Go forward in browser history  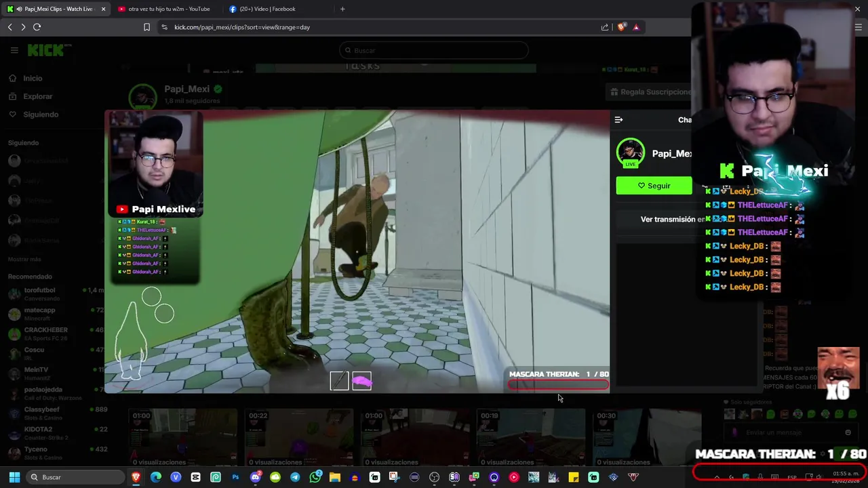(x=23, y=27)
